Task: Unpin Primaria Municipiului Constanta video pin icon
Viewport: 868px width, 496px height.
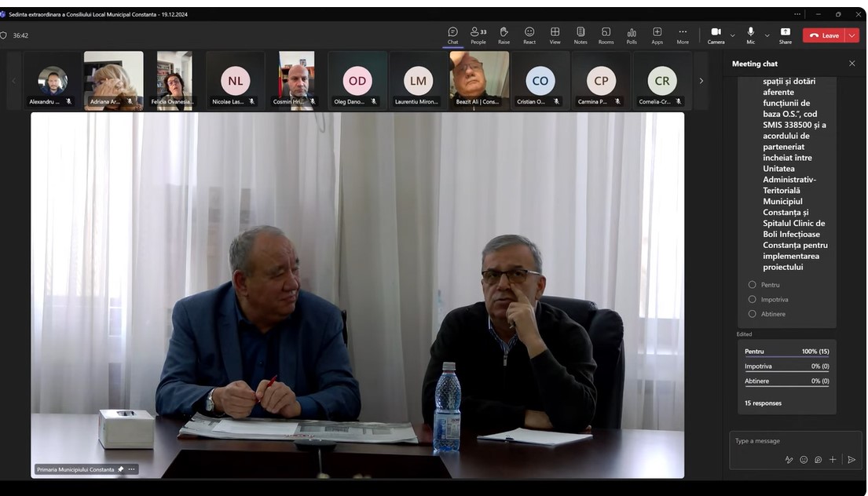Action: [121, 469]
